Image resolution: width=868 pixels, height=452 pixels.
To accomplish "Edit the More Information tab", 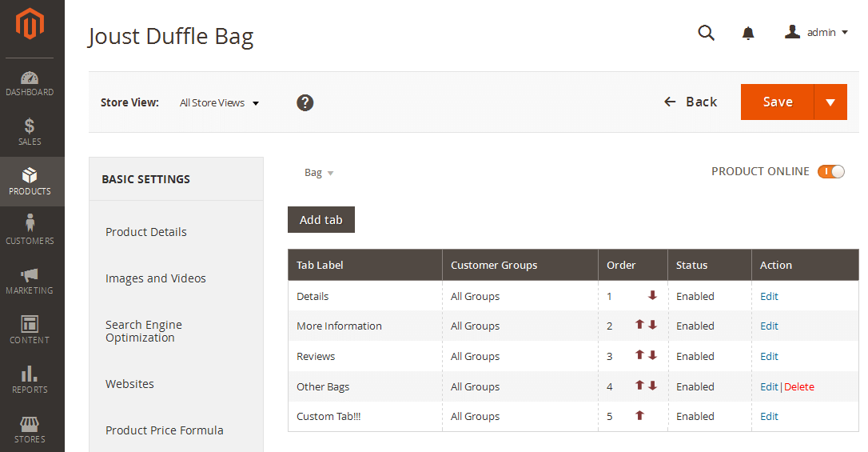I will coord(769,326).
